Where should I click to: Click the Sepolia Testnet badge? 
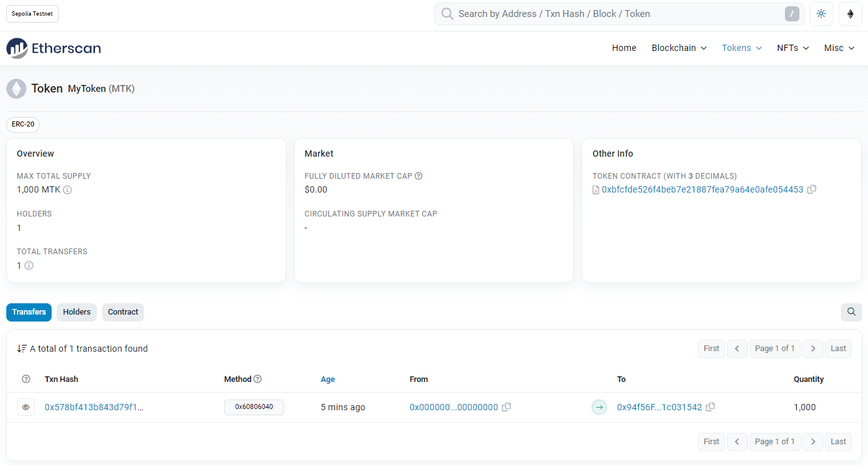32,14
